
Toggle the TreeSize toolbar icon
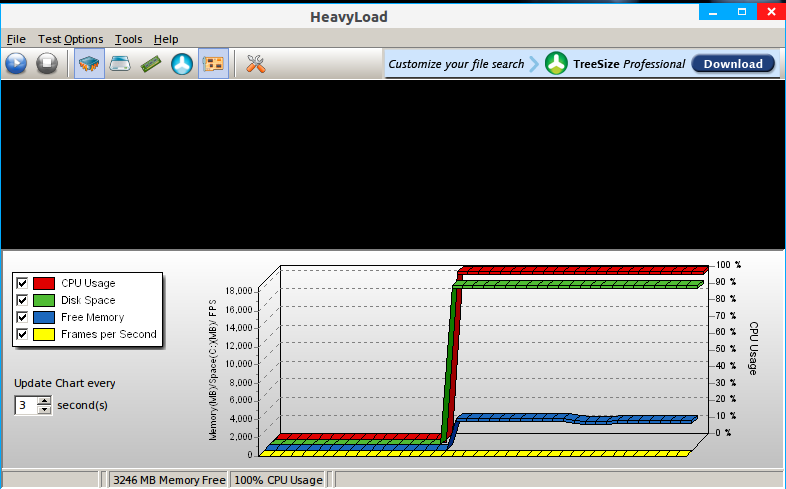[x=182, y=64]
